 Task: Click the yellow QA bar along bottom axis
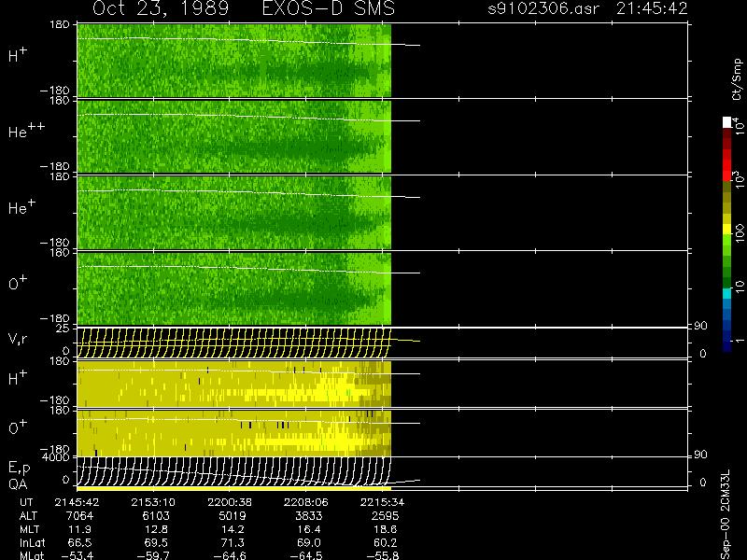(x=234, y=488)
